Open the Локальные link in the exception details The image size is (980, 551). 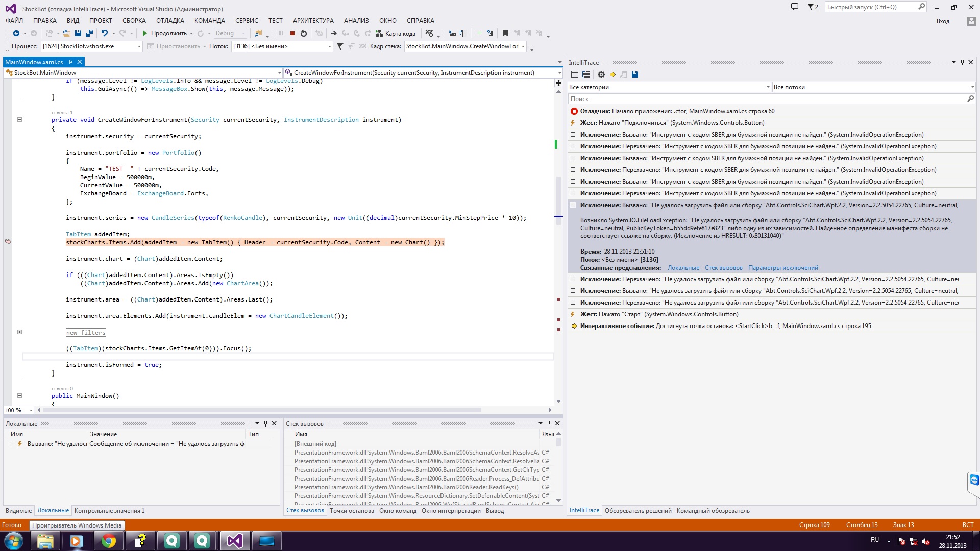[x=683, y=268]
